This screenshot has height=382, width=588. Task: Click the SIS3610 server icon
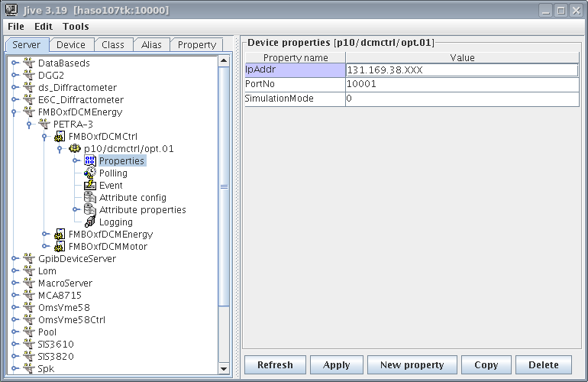29,344
